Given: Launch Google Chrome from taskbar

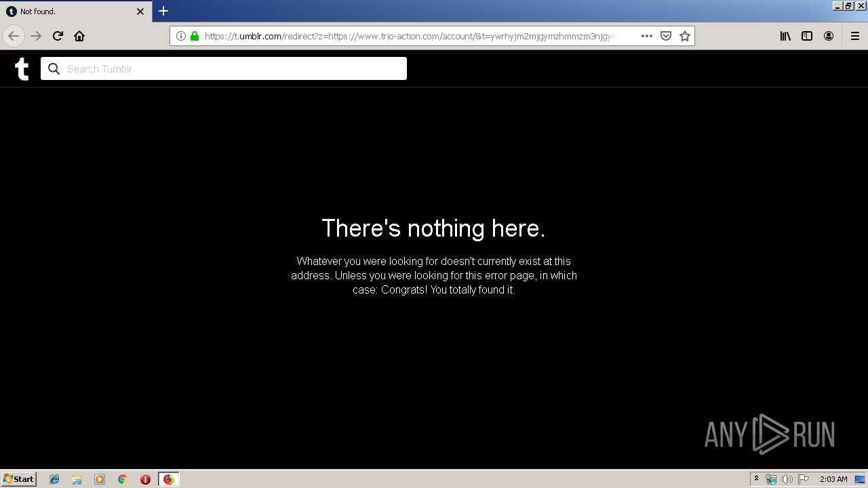Looking at the screenshot, I should [x=123, y=479].
